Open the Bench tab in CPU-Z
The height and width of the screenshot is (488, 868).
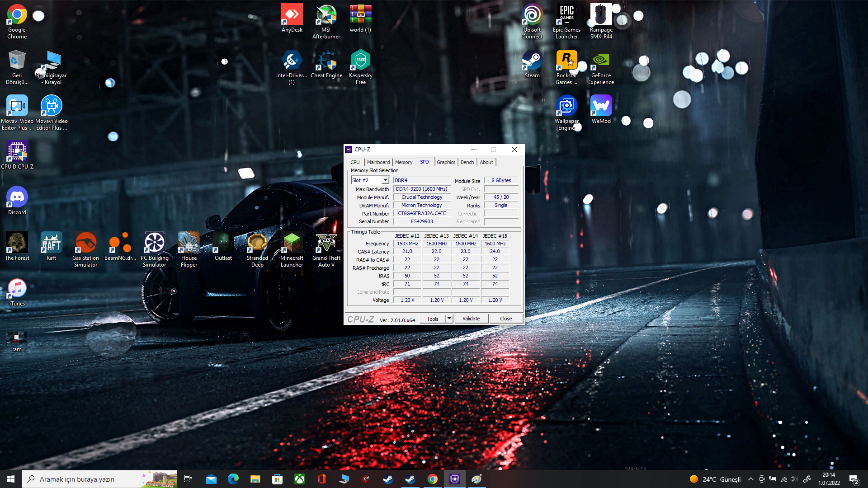(x=467, y=162)
